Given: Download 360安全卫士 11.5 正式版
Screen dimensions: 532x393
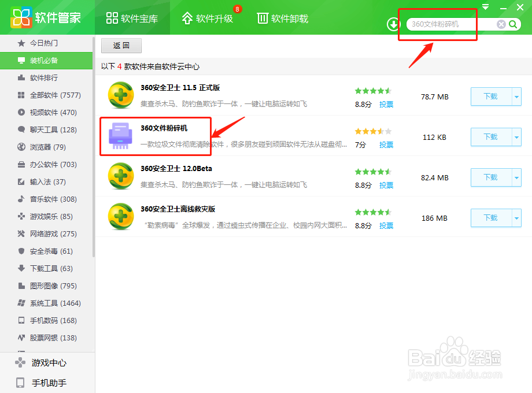Looking at the screenshot, I should point(491,97).
